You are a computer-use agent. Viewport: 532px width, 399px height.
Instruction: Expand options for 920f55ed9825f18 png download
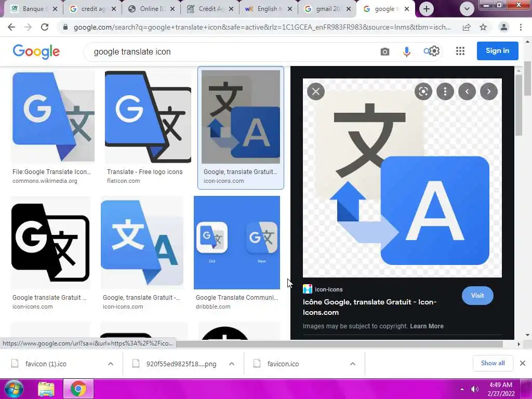[x=232, y=364]
